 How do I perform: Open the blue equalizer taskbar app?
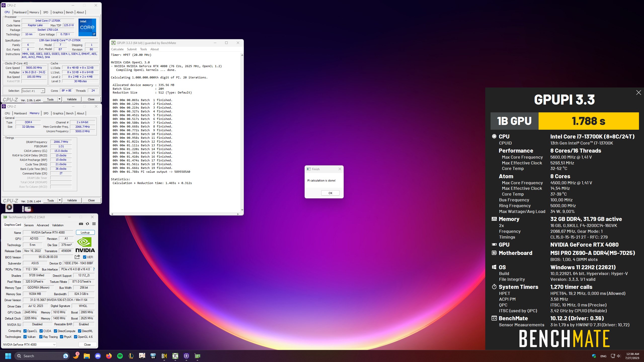pyautogui.click(x=153, y=356)
